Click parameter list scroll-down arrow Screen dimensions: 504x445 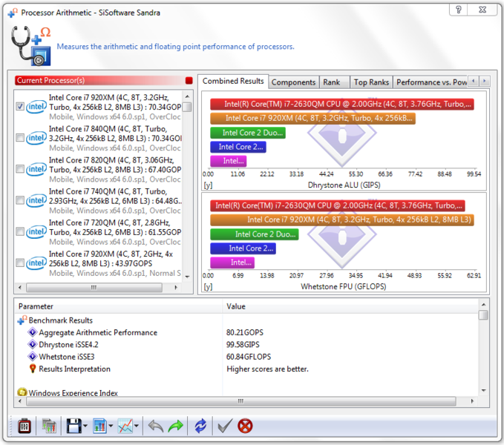tap(483, 390)
